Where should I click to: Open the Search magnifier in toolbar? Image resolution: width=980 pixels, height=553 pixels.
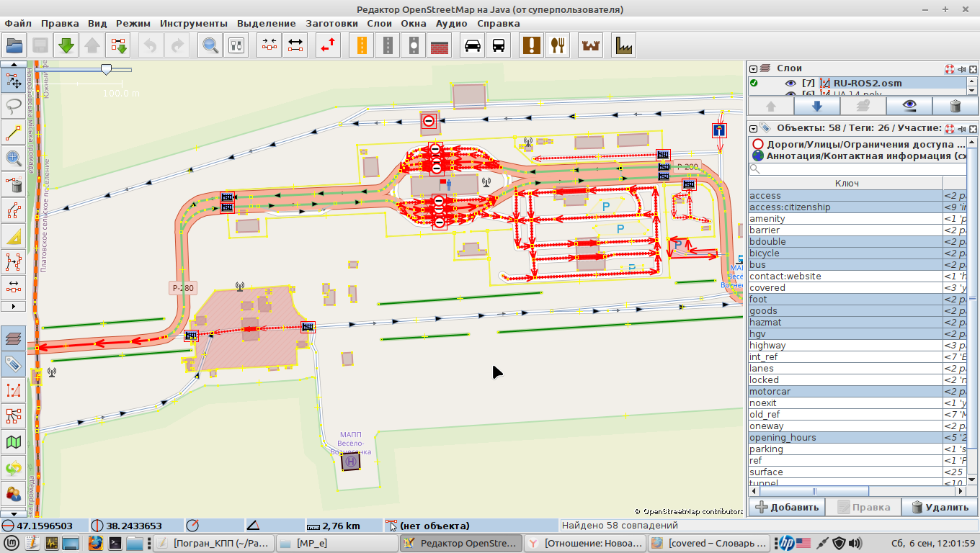point(210,45)
